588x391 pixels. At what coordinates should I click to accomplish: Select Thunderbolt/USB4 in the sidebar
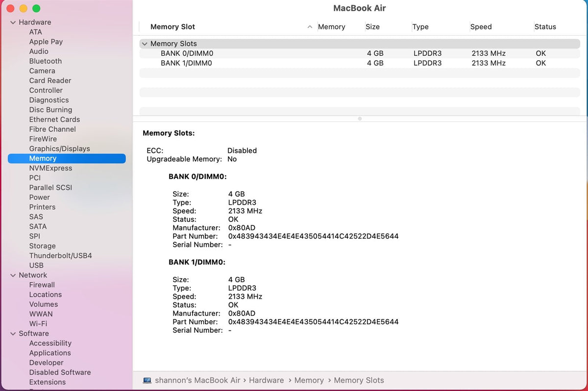tap(60, 256)
